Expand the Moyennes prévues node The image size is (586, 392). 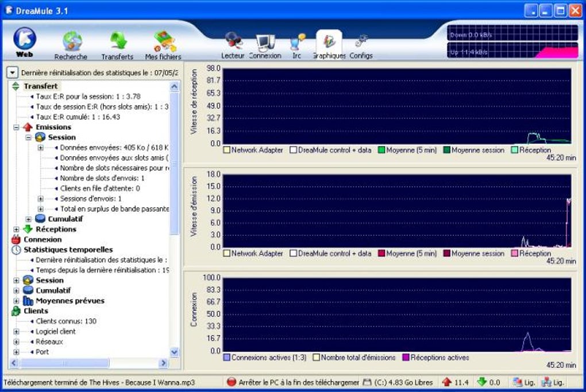click(16, 301)
